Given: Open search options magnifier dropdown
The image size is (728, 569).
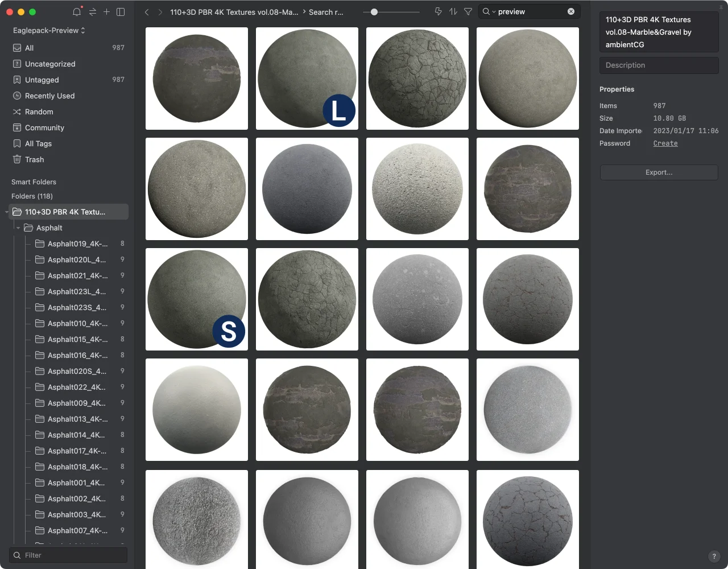Looking at the screenshot, I should pos(489,11).
